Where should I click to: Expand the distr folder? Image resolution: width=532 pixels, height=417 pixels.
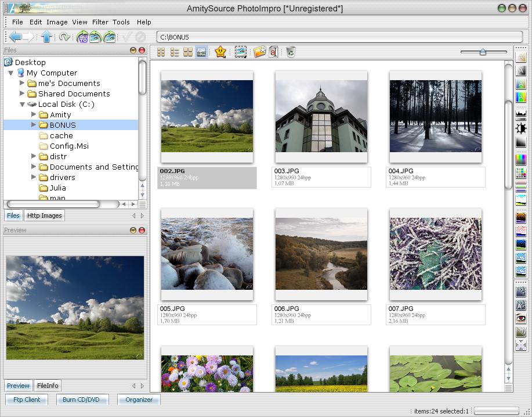point(33,156)
